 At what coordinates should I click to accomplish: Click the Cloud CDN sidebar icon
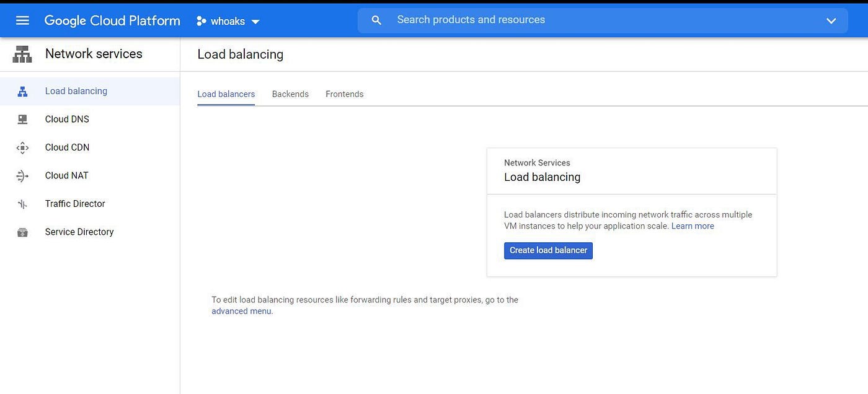(x=22, y=147)
